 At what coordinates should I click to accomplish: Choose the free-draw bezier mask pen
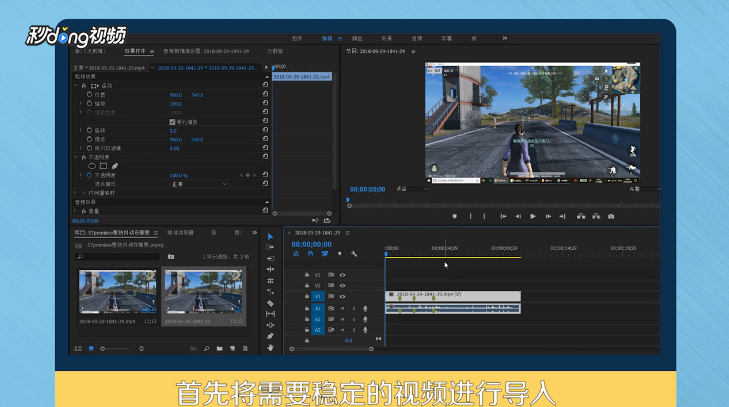tap(115, 166)
